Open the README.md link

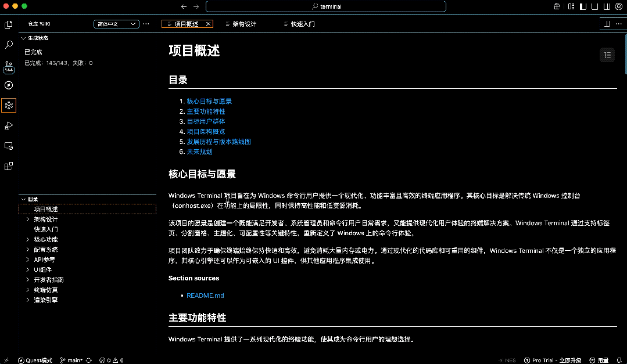pos(205,295)
